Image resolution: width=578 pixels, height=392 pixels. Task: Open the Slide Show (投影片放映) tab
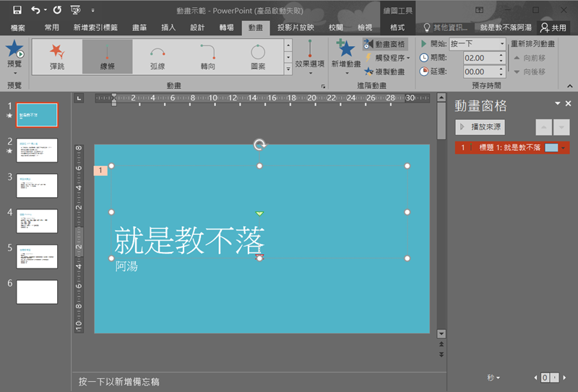[x=298, y=27]
